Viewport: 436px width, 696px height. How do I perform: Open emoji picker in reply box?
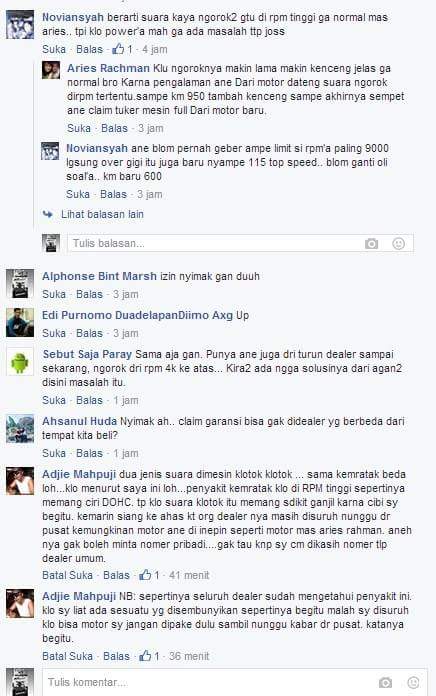click(398, 244)
